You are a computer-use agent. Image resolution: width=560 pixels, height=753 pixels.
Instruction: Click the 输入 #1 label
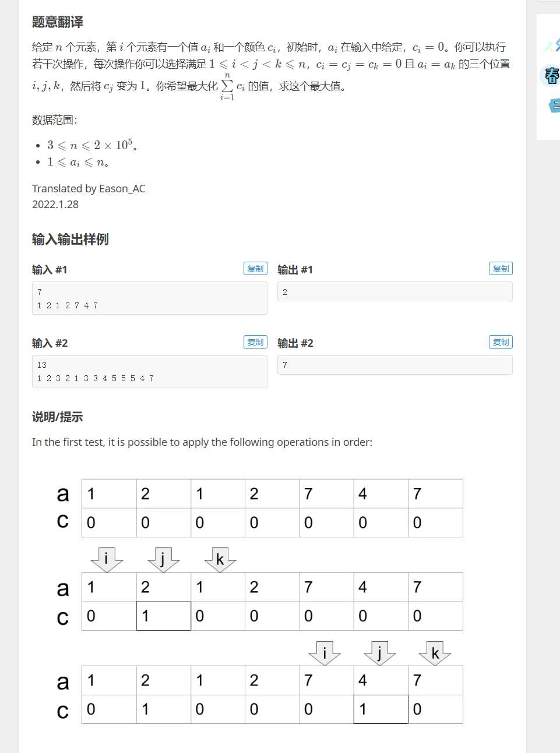tap(50, 270)
